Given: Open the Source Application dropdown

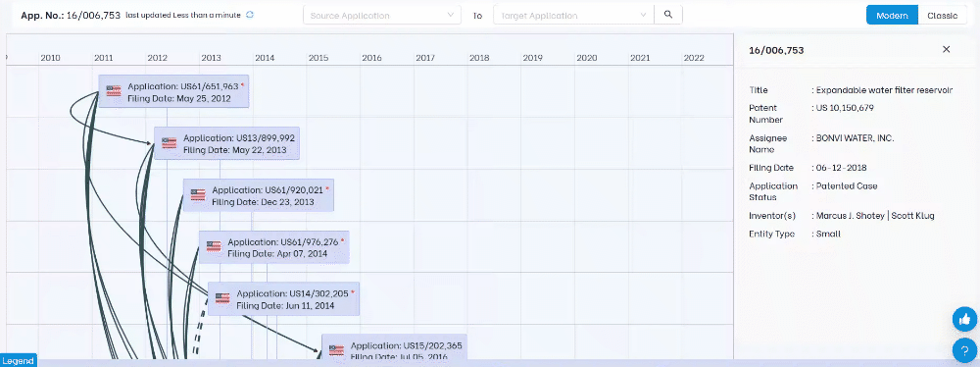Looking at the screenshot, I should 382,15.
